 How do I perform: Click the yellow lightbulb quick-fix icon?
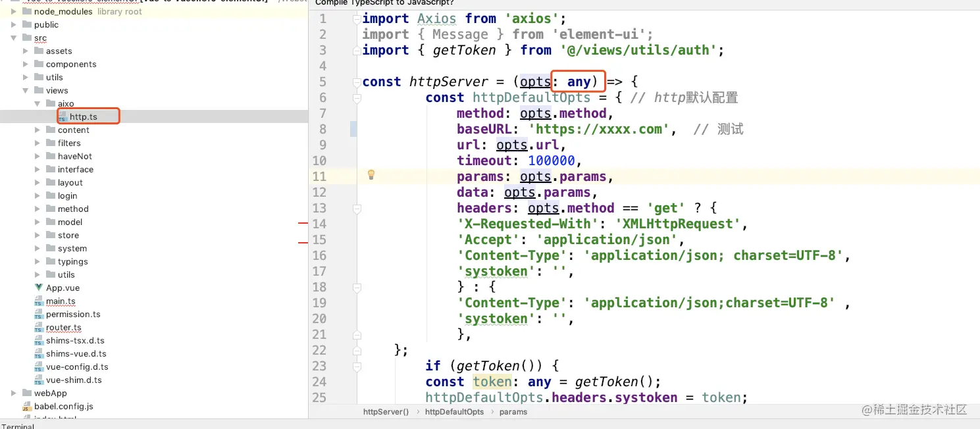(371, 175)
